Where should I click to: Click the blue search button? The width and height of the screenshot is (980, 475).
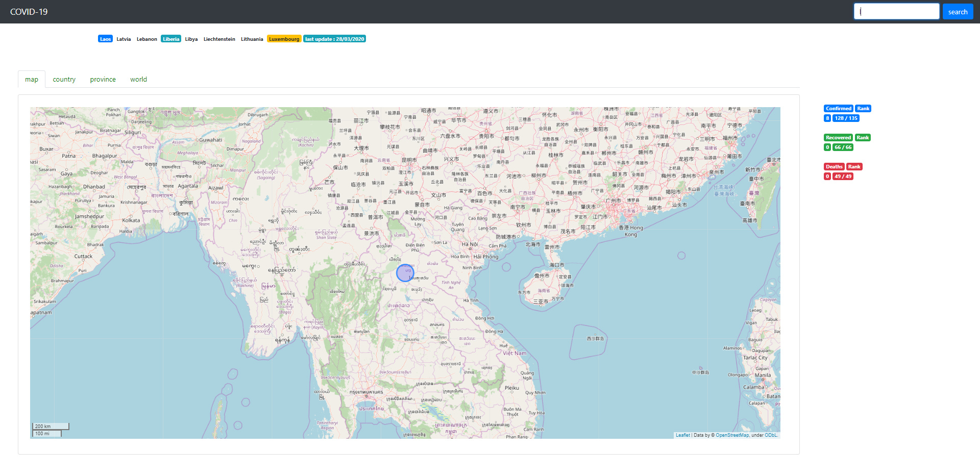pos(958,12)
